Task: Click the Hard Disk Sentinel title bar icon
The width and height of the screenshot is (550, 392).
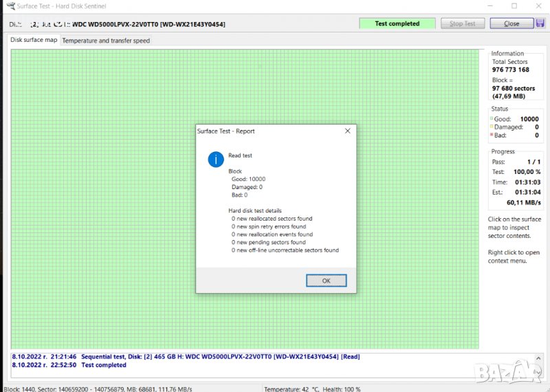Action: tap(5, 6)
